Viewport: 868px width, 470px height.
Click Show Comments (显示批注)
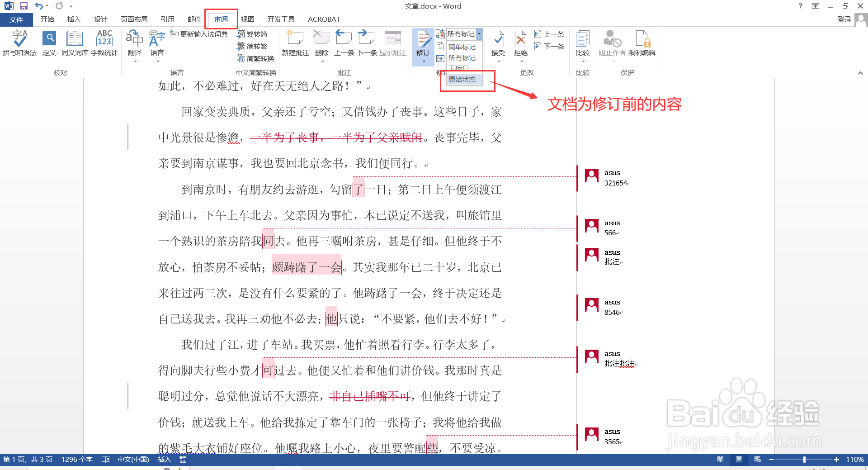pyautogui.click(x=392, y=43)
